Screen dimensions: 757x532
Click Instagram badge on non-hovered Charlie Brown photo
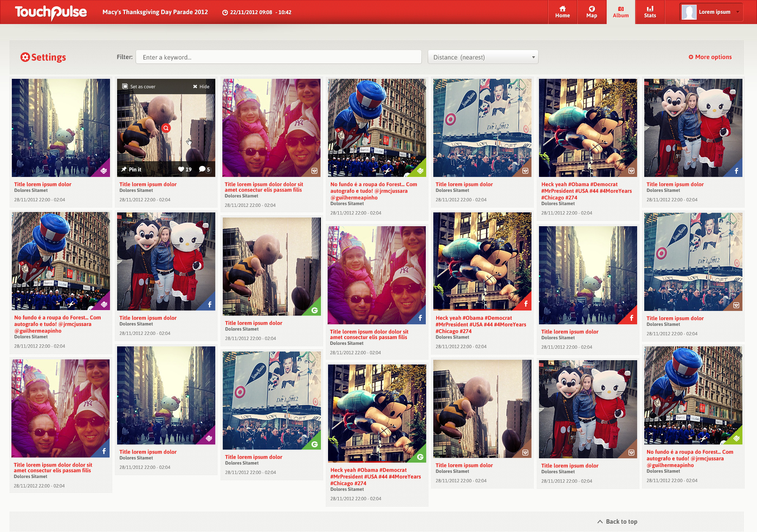[526, 452]
